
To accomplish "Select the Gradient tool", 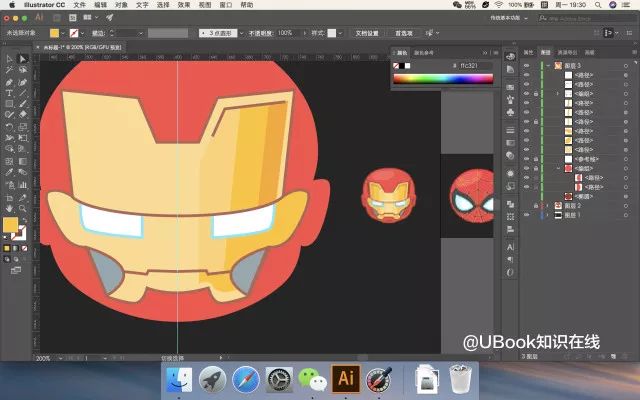I will (x=23, y=161).
